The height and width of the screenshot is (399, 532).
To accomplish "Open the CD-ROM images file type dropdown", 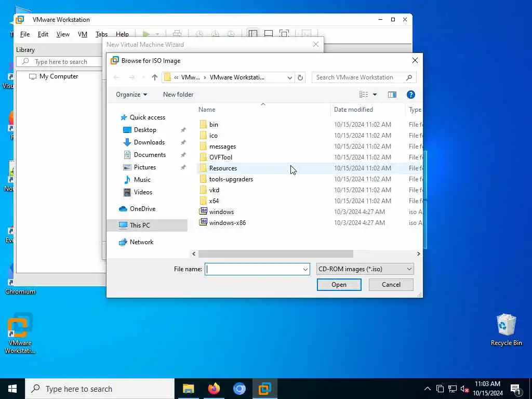I will click(x=365, y=269).
